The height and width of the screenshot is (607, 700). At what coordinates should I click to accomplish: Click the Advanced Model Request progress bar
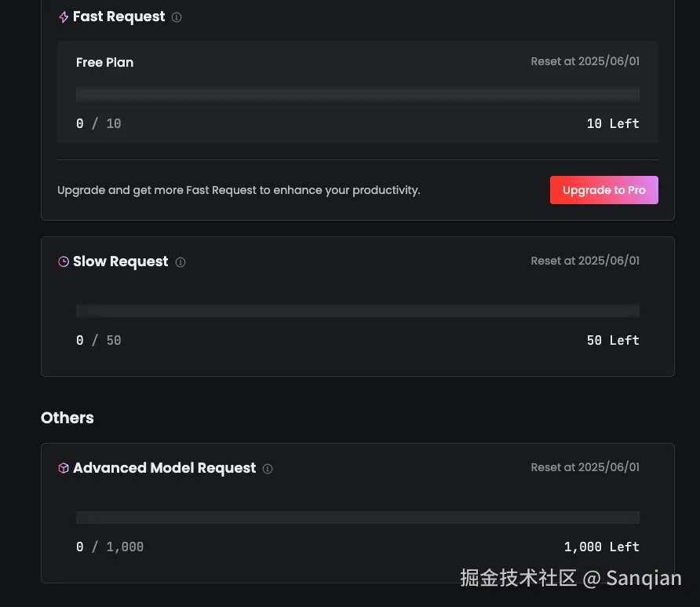point(357,517)
